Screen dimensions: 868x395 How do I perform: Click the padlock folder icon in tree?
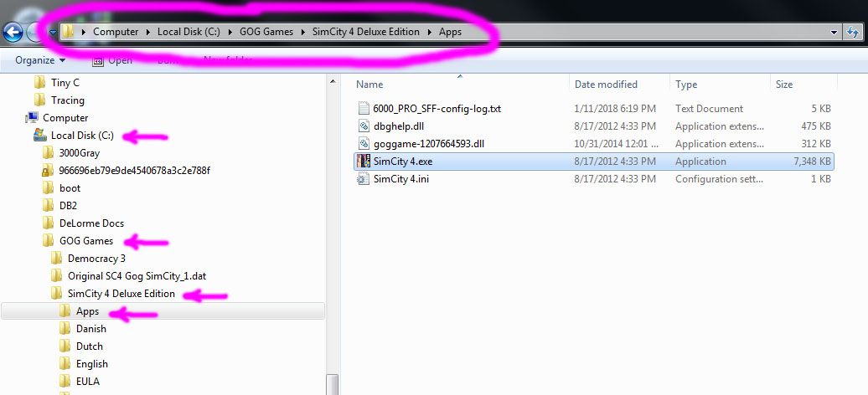(x=48, y=171)
